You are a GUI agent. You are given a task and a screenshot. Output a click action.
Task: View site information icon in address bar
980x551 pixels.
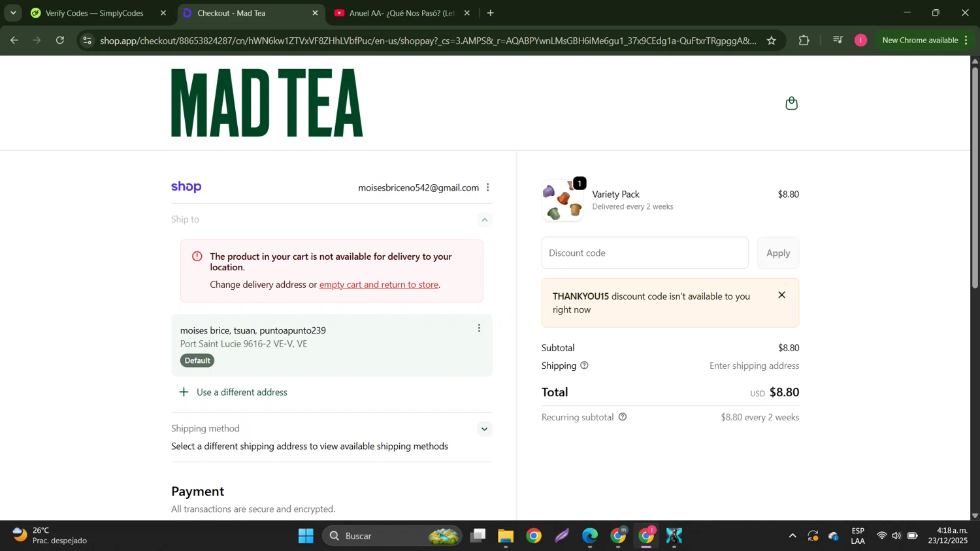(87, 40)
